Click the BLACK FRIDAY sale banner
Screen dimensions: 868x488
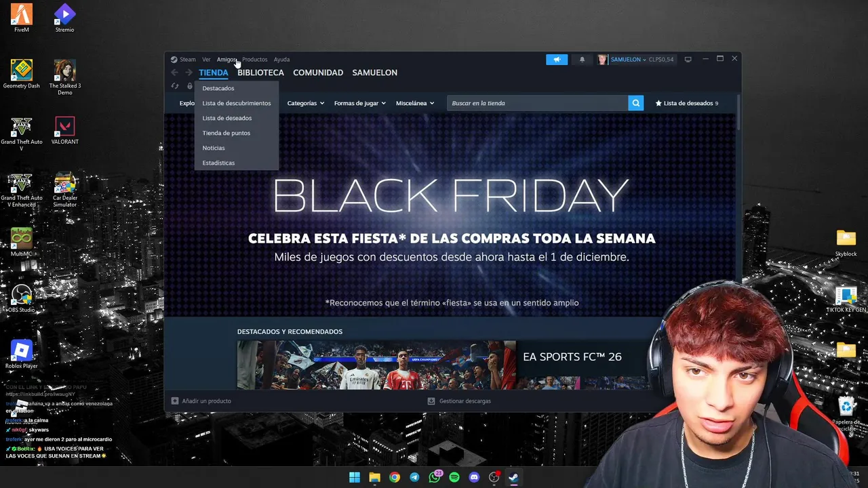coord(451,216)
